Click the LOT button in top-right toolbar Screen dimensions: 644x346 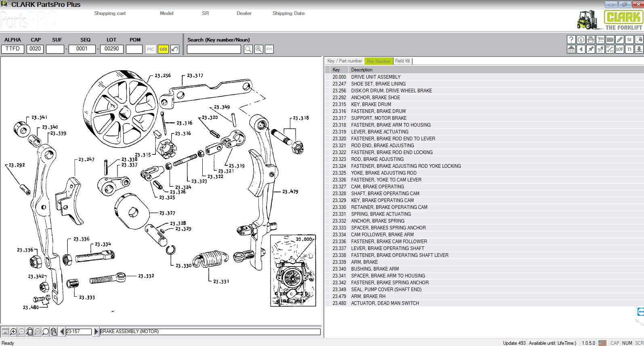619,49
